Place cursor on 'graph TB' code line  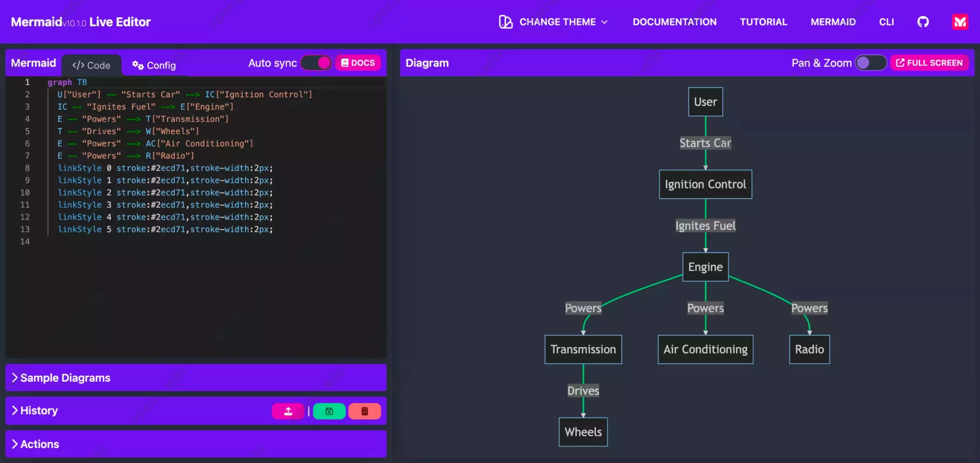pyautogui.click(x=67, y=82)
